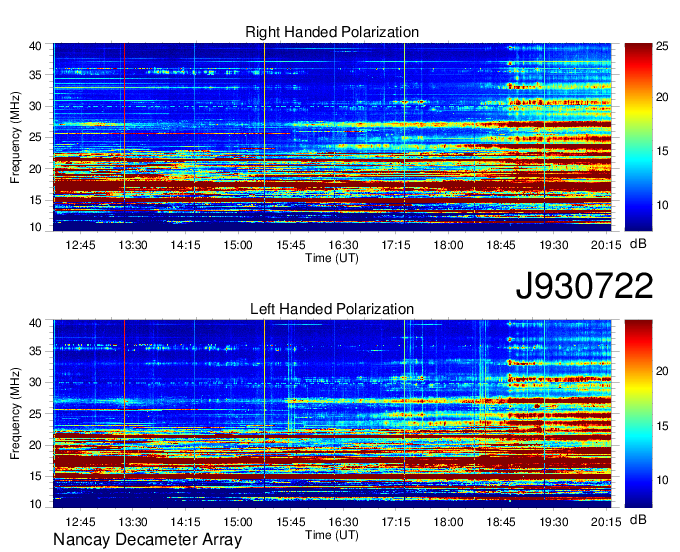Click "Frequency (MHz)" label of Right Handed plot
Viewport: 680px width, 552px height.
click(x=15, y=137)
